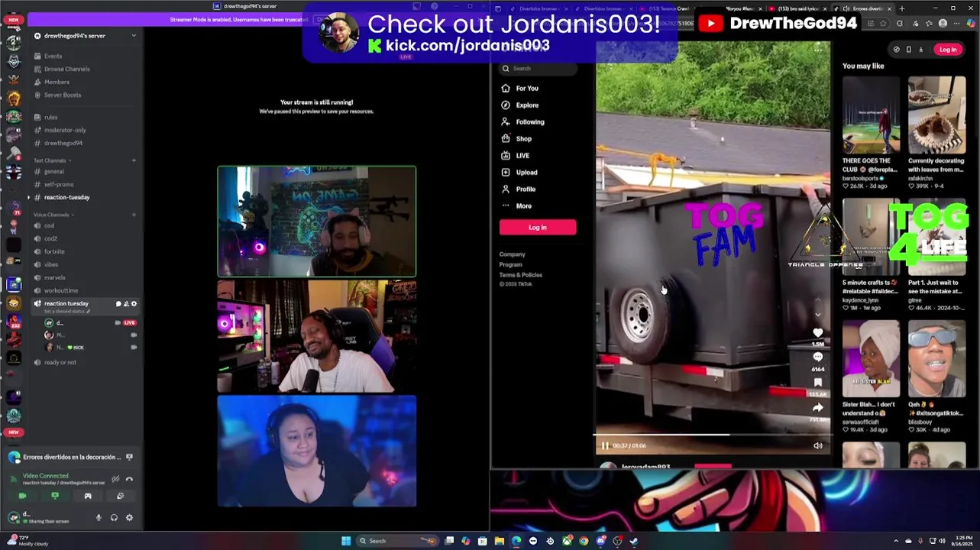Image resolution: width=980 pixels, height=550 pixels.
Task: Open Explore in TikTok sidebar
Action: [527, 105]
